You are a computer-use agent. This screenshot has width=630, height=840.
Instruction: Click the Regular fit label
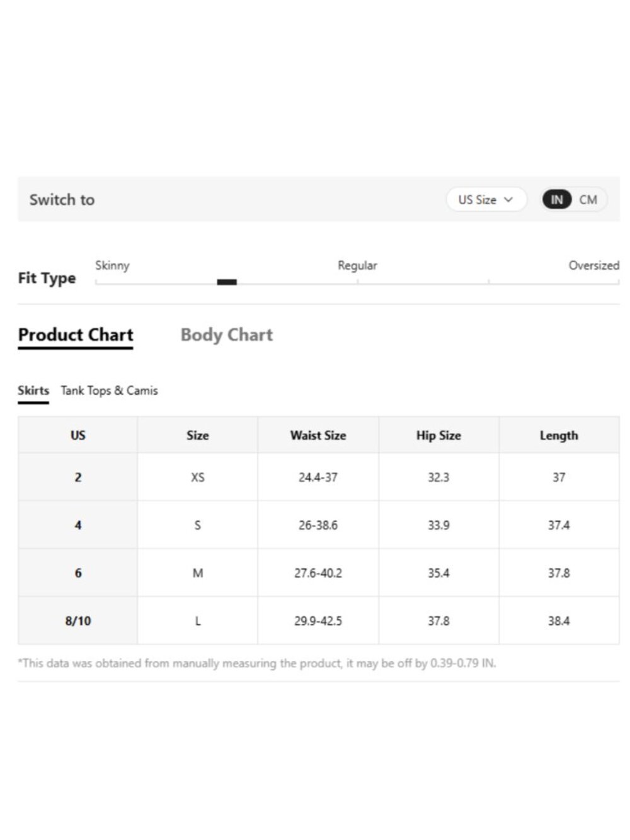(x=357, y=265)
